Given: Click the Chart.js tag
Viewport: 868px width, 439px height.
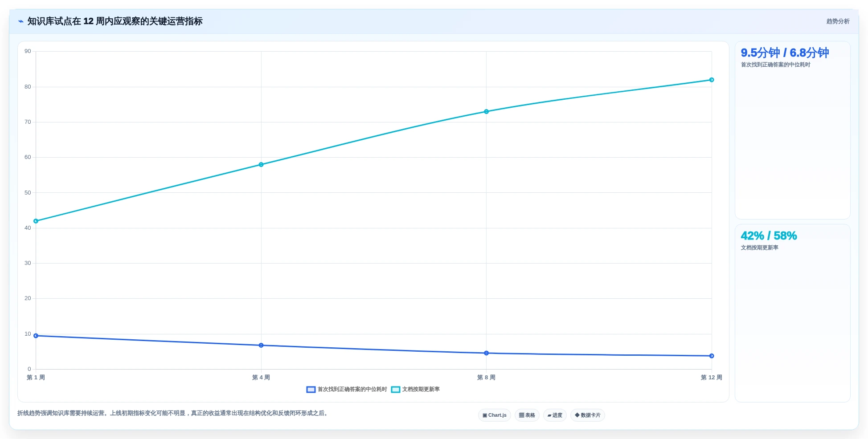Looking at the screenshot, I should click(x=495, y=415).
